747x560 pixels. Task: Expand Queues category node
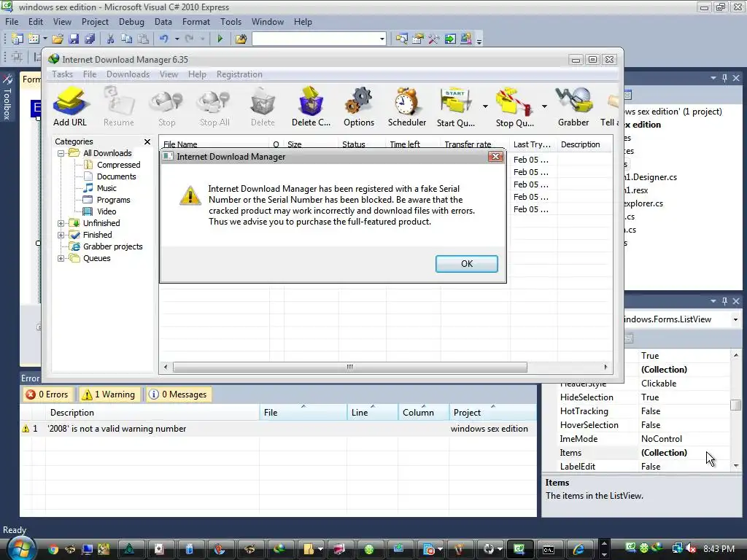[61, 259]
